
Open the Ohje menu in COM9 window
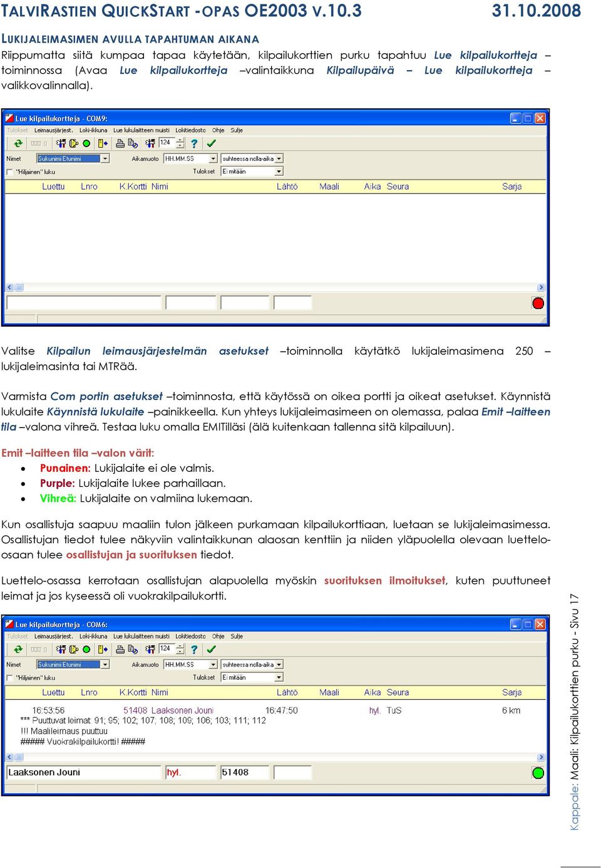click(x=218, y=130)
